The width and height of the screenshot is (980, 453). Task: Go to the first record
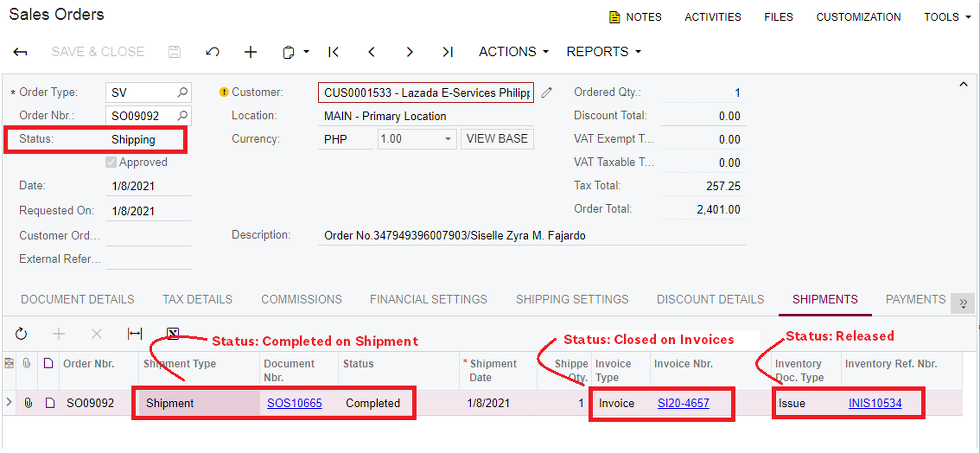point(333,52)
